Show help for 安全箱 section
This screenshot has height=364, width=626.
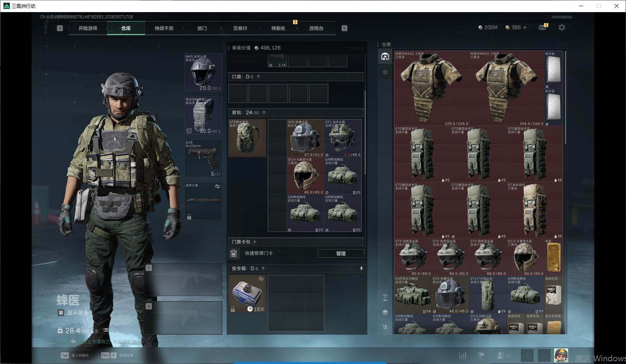(x=263, y=268)
